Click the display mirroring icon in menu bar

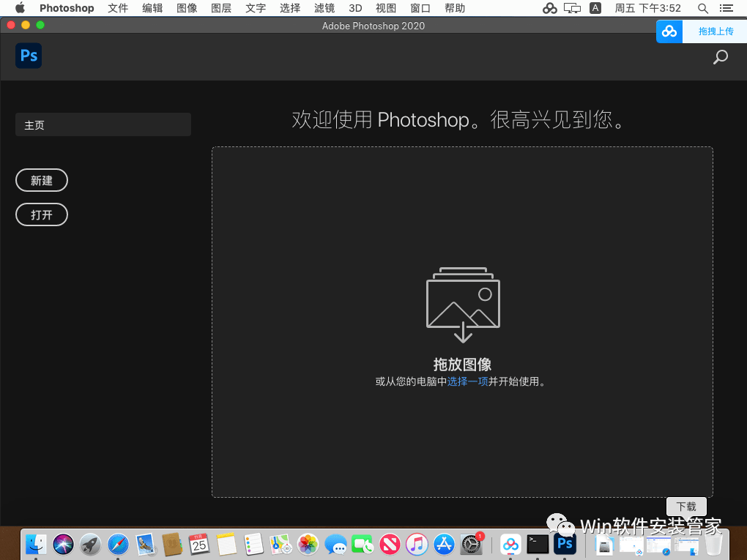click(x=572, y=8)
